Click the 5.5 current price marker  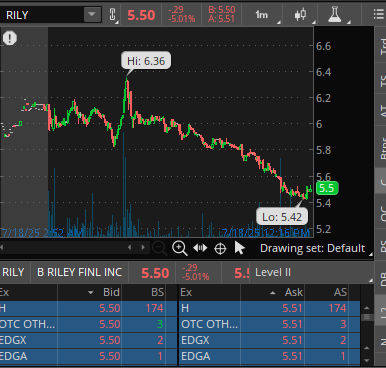[x=327, y=188]
